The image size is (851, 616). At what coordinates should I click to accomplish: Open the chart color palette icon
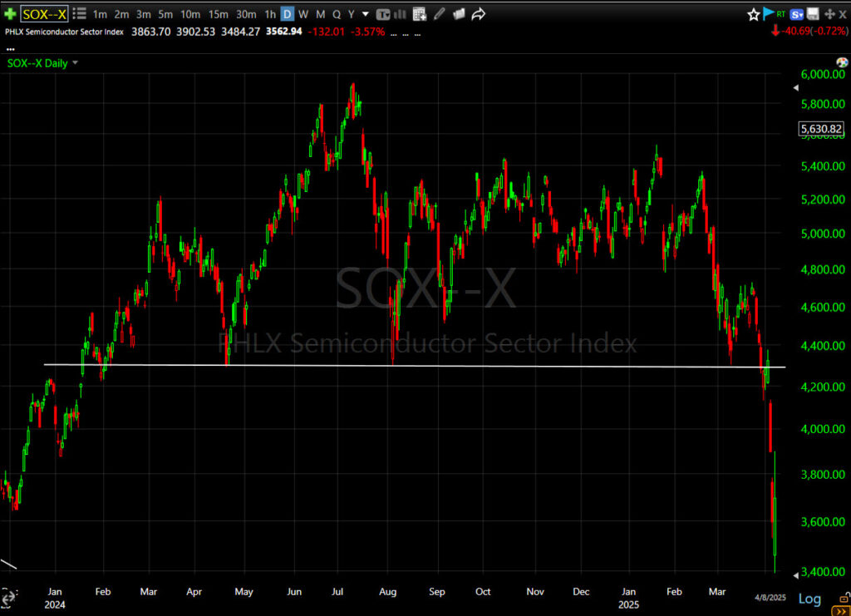(460, 14)
